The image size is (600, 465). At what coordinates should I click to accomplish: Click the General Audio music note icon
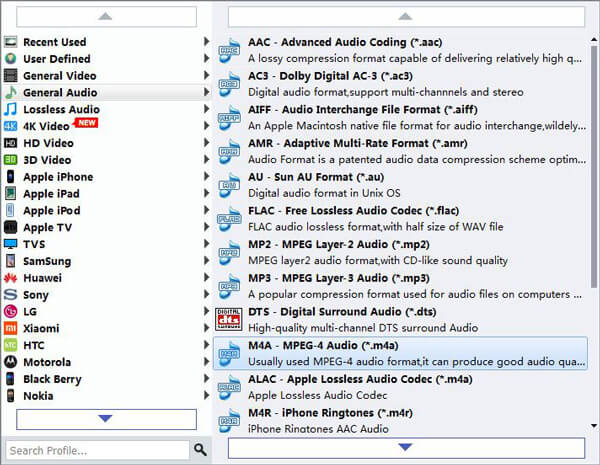[x=11, y=92]
